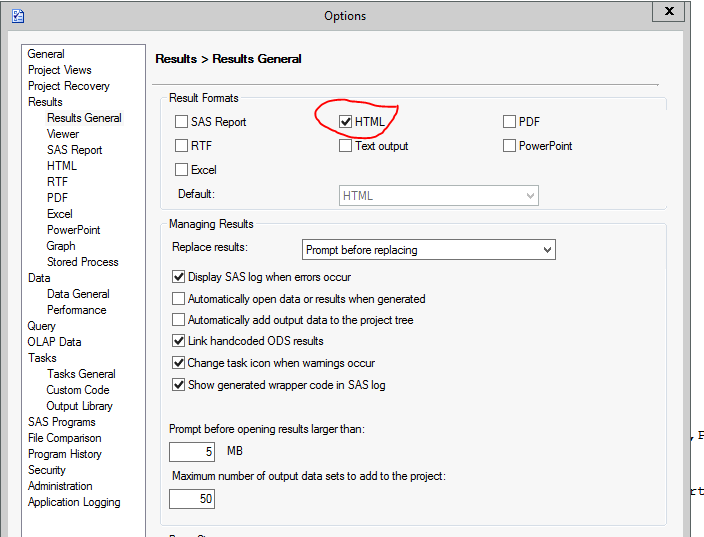Select Application Logging category
The width and height of the screenshot is (704, 537).
click(x=74, y=502)
